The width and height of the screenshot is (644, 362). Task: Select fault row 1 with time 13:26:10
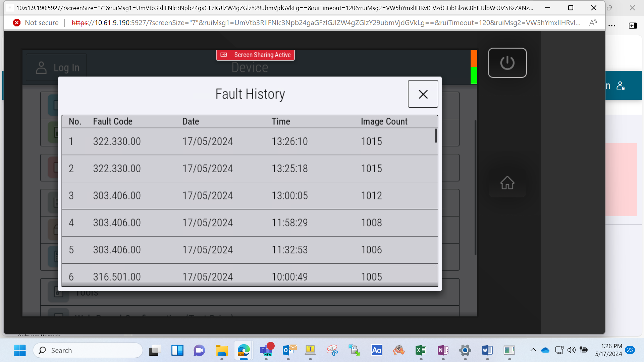[x=248, y=141]
